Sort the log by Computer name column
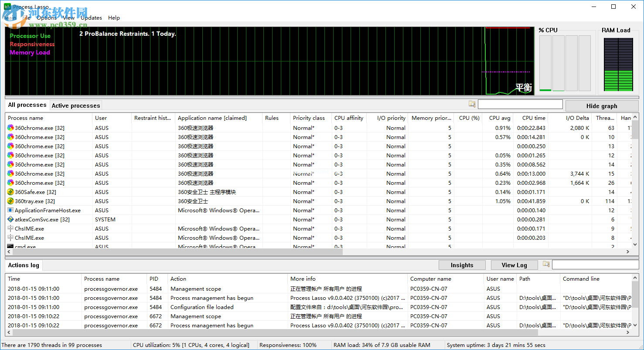Screen dimensions: 644x350 point(446,279)
